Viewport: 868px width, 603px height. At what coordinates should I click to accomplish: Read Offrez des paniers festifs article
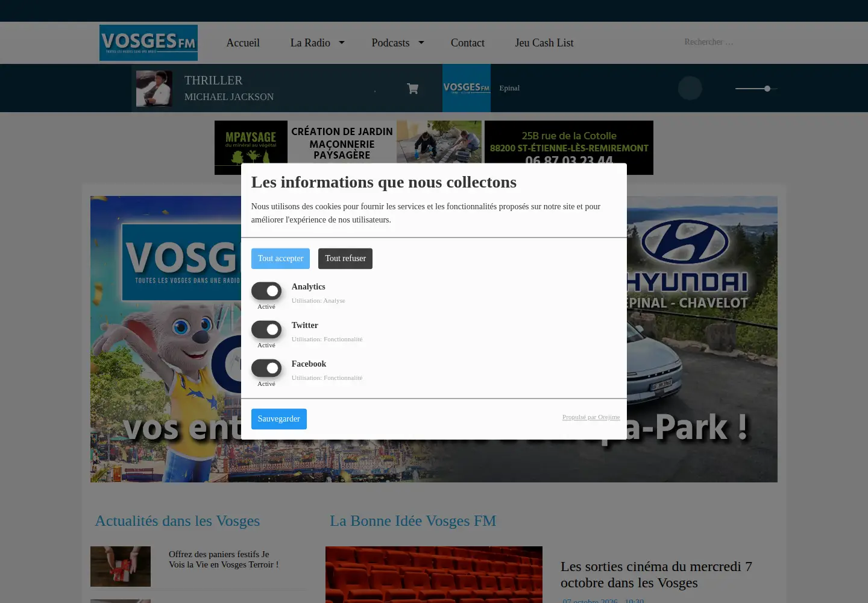(224, 560)
